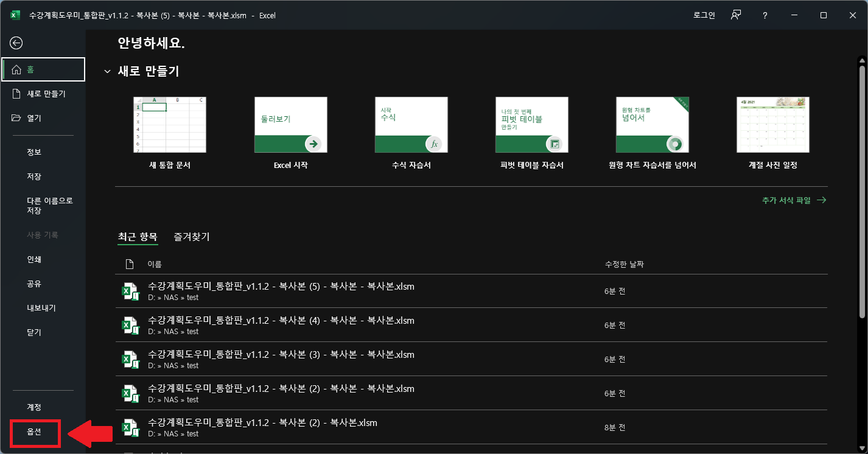Click the help question mark icon

[765, 15]
